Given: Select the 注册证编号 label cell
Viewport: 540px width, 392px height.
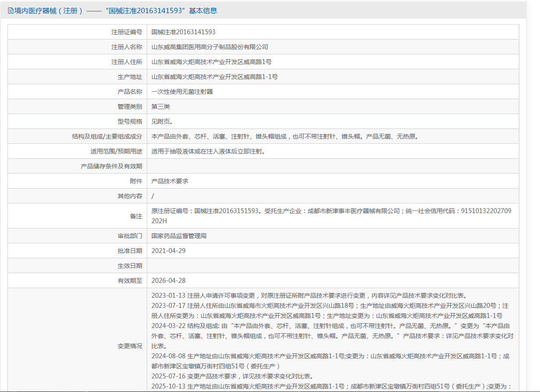Looking at the screenshot, I should click(x=78, y=32).
